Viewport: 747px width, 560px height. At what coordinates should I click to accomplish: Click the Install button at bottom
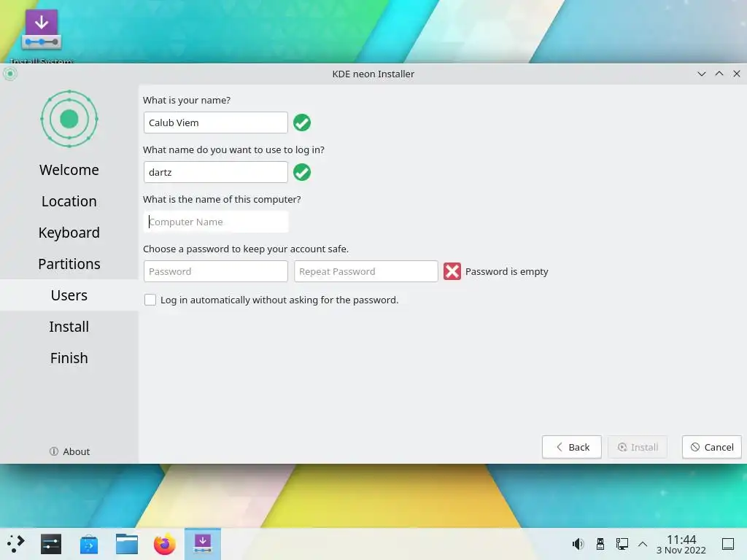pos(638,447)
